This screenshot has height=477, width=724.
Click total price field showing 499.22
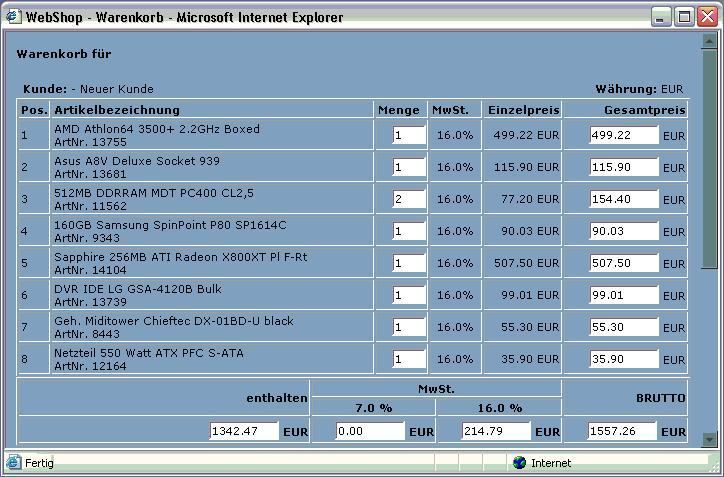tap(624, 135)
